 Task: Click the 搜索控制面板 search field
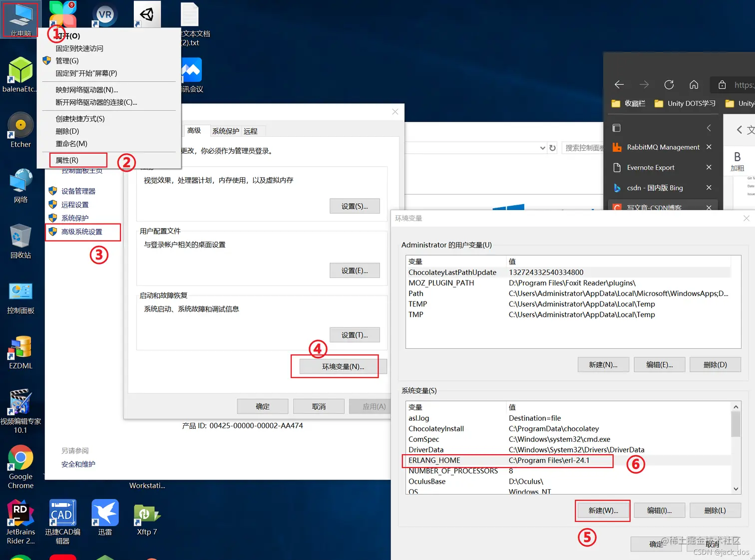[583, 148]
